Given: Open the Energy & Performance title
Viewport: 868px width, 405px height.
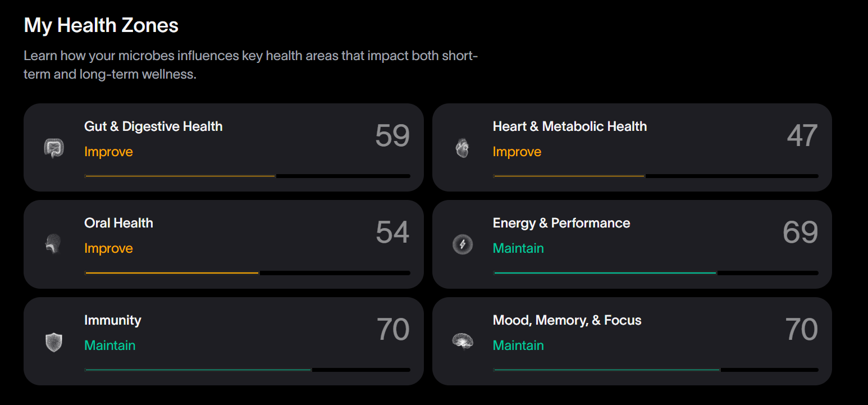Looking at the screenshot, I should 561,223.
